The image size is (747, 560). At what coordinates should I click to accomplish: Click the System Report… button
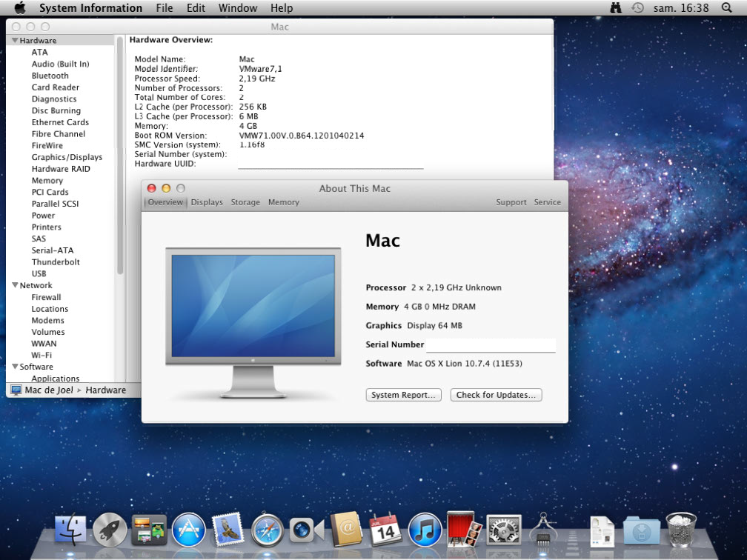pos(403,395)
